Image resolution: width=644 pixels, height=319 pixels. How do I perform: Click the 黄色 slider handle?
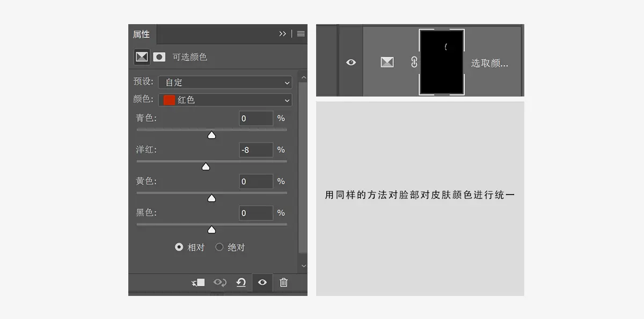(211, 198)
